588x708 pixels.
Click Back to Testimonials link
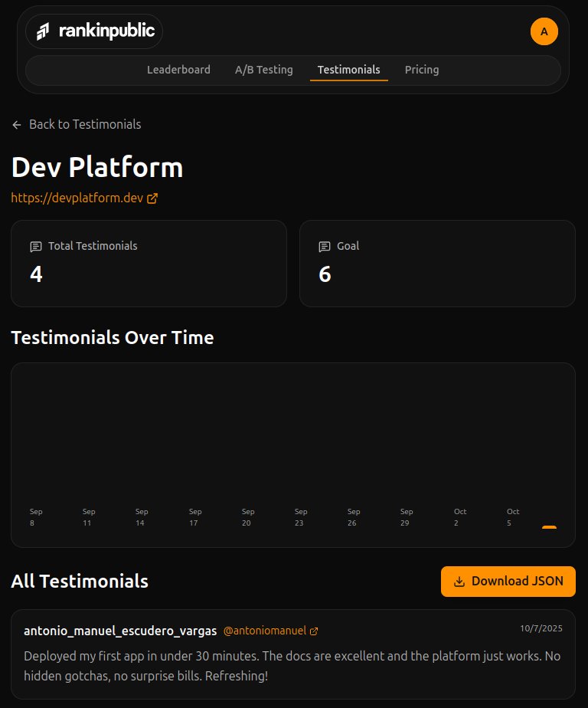coord(77,125)
